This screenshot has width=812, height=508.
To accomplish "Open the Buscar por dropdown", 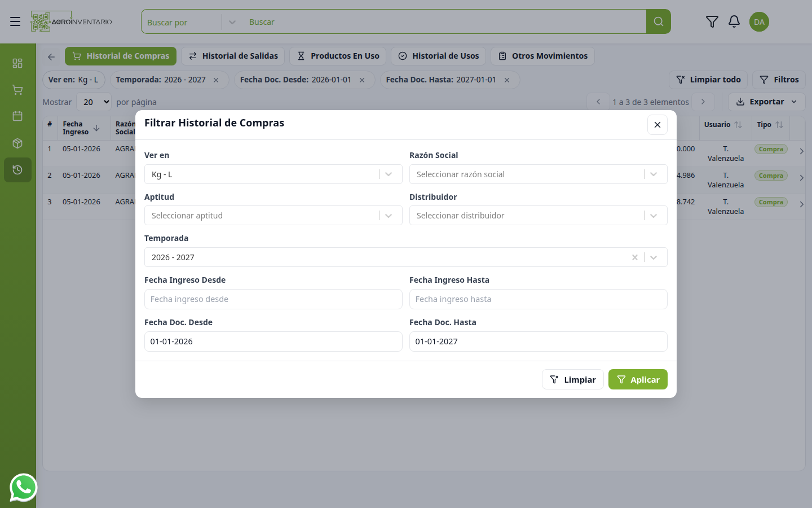I will (x=192, y=22).
